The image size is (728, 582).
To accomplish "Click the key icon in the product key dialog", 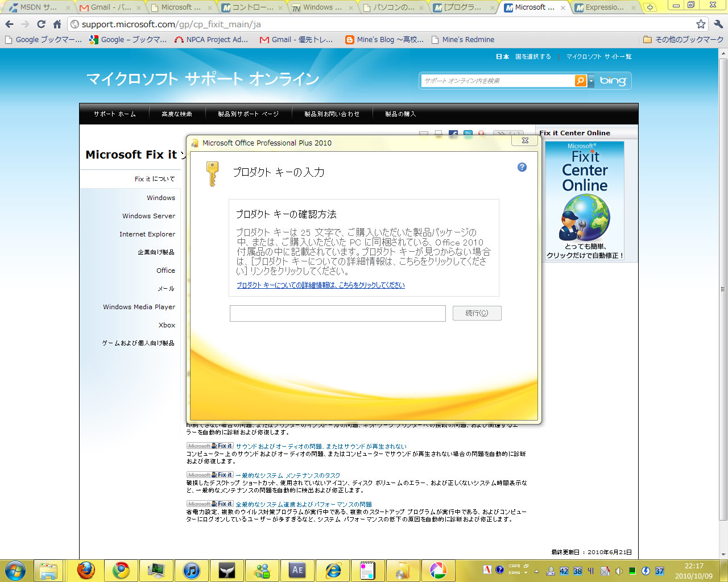I will [212, 173].
